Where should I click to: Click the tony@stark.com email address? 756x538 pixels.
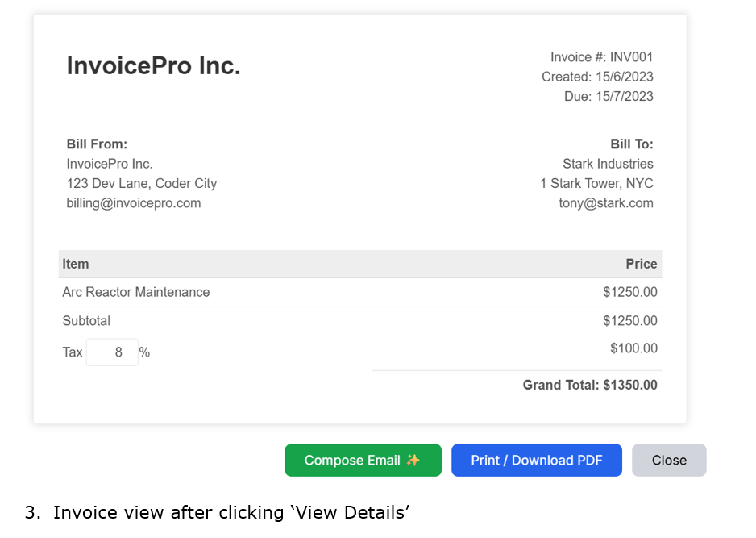click(x=606, y=203)
